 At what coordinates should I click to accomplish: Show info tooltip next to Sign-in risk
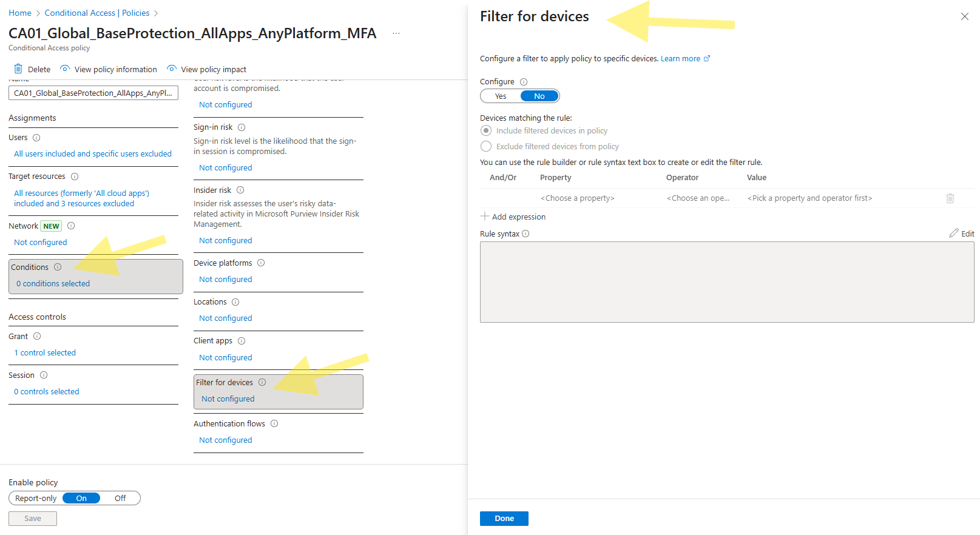242,127
